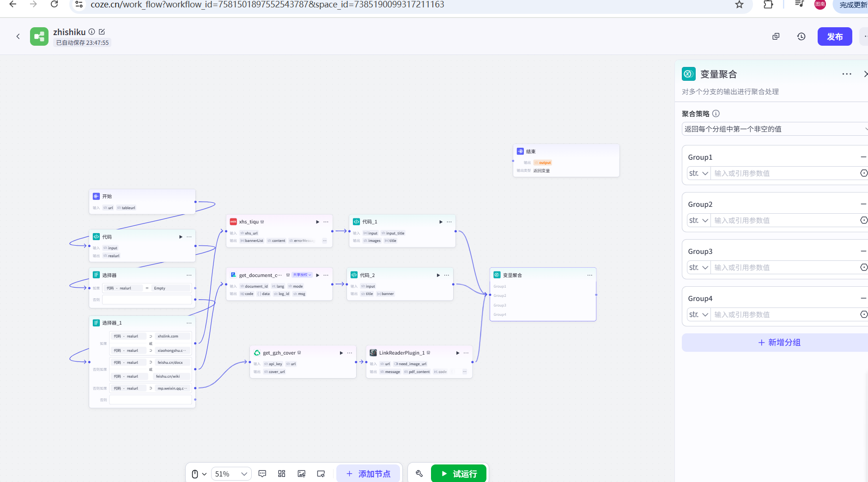Open the comment tool in bottom toolbar
The width and height of the screenshot is (868, 482).
pyautogui.click(x=262, y=474)
